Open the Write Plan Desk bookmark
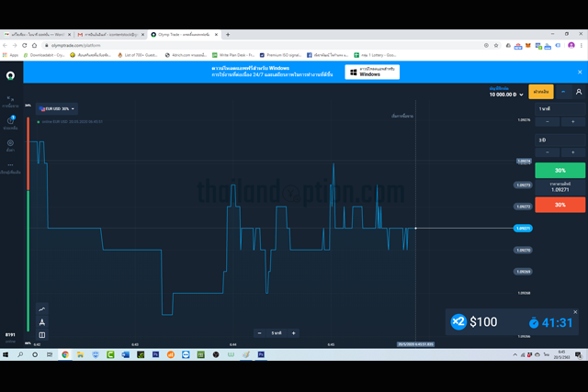This screenshot has width=588, height=392. [233, 55]
